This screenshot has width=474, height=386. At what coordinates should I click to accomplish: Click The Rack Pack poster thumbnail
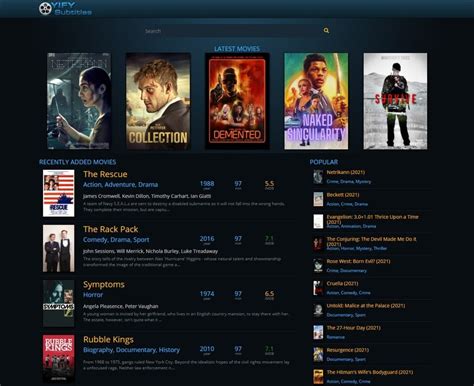[59, 248]
